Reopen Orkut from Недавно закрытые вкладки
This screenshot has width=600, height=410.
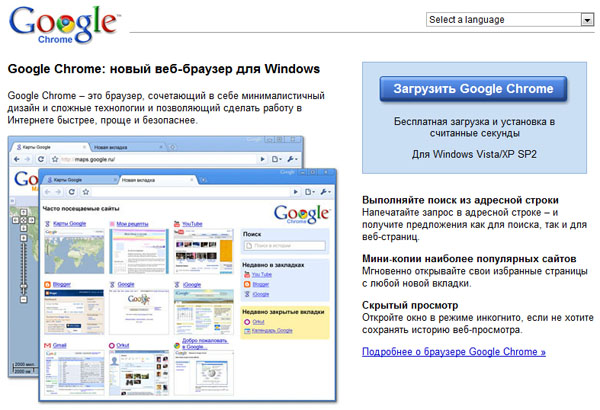pos(258,322)
